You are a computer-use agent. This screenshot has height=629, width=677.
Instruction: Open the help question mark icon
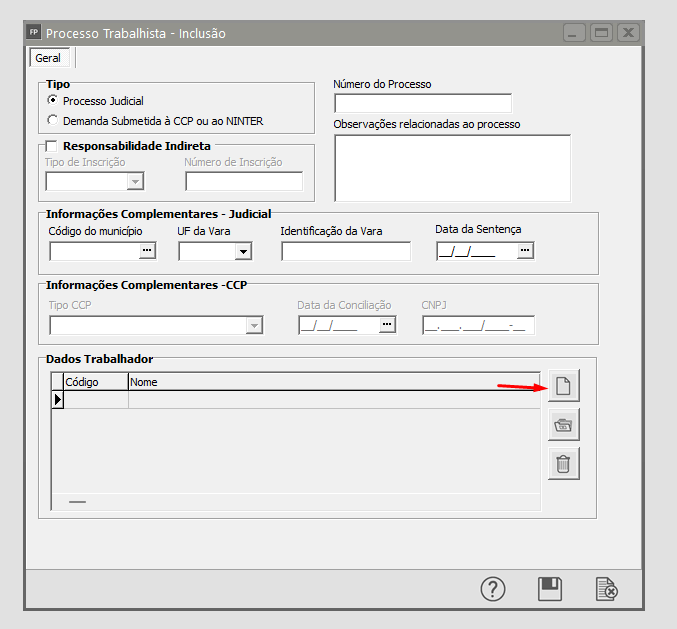pos(493,589)
